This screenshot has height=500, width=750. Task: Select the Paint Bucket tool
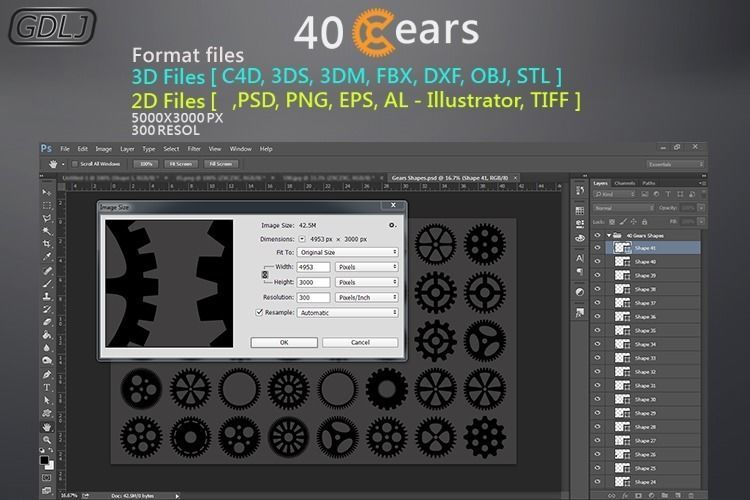[x=47, y=335]
